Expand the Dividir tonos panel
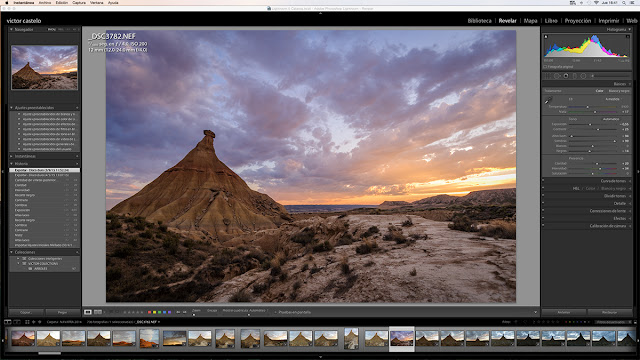The image size is (640, 360). (x=629, y=196)
